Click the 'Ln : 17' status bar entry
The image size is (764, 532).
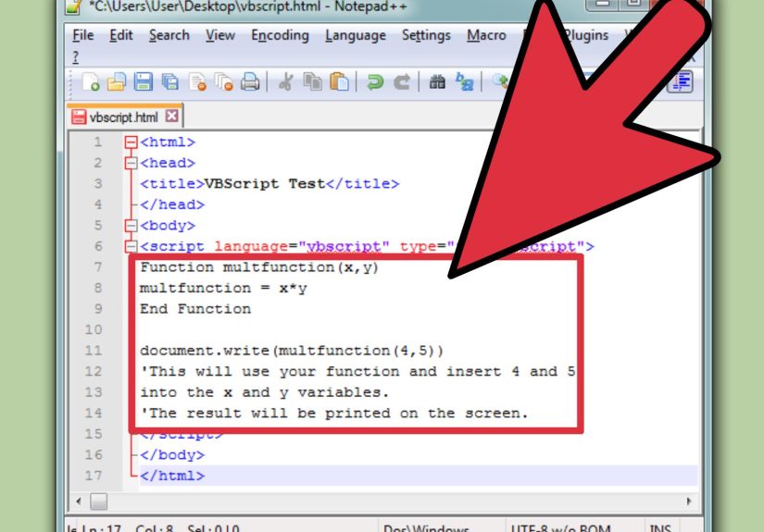101,527
